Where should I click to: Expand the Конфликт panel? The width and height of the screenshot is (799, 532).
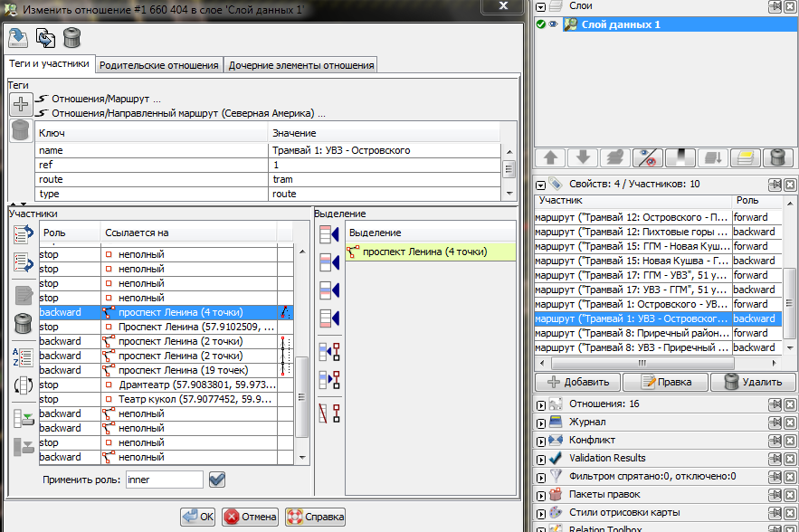[x=540, y=442]
